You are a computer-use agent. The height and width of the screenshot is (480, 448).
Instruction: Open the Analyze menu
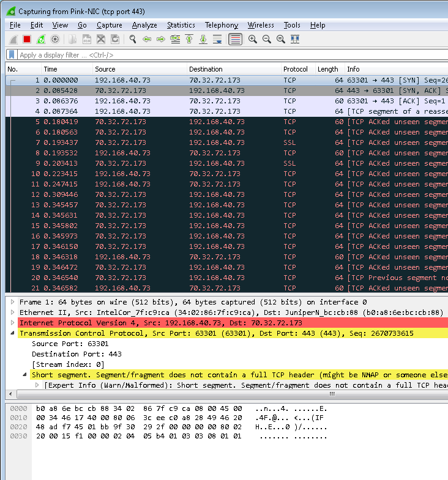tap(144, 25)
